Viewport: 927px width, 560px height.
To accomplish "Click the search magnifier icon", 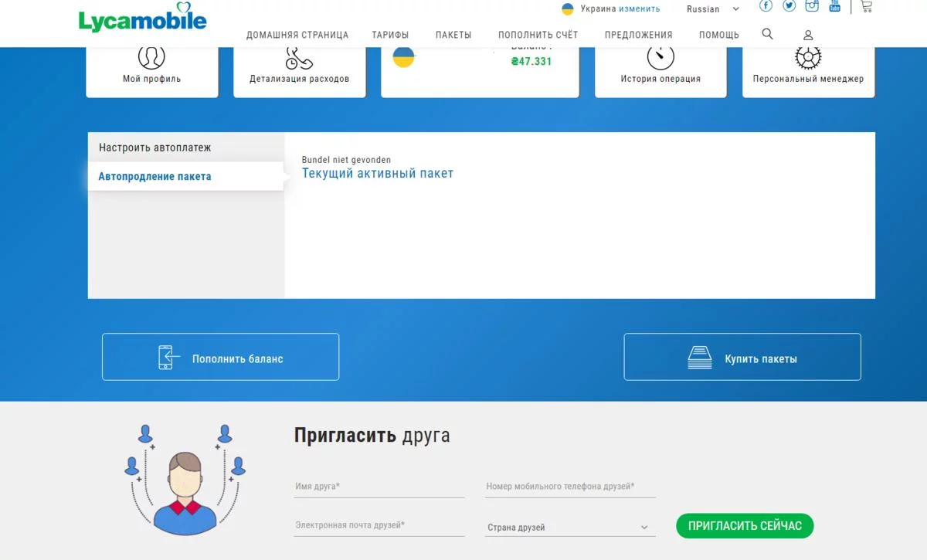I will pos(767,34).
